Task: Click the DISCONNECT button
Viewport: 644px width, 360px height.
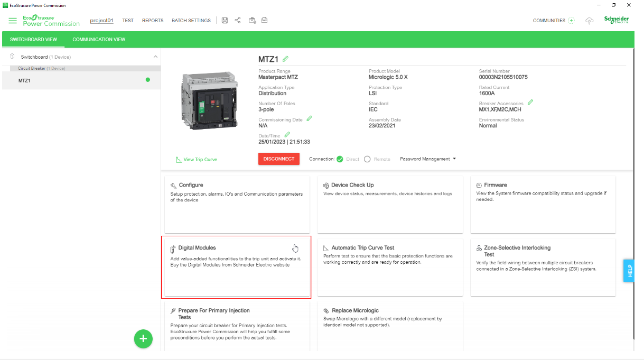Action: [x=279, y=159]
